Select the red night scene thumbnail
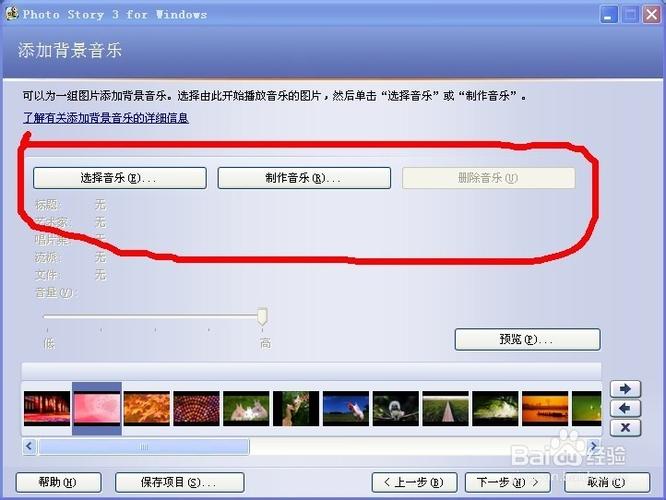This screenshot has height=500, width=666. 47,408
